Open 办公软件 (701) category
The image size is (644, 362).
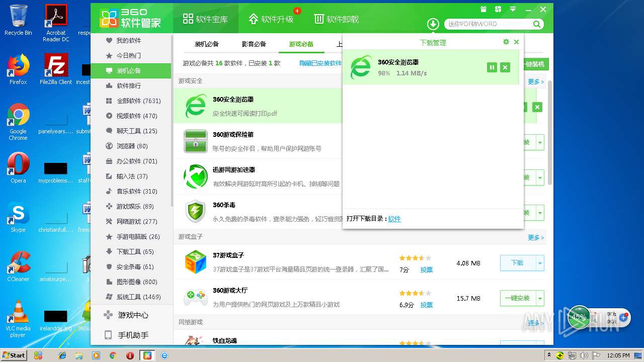coord(131,161)
